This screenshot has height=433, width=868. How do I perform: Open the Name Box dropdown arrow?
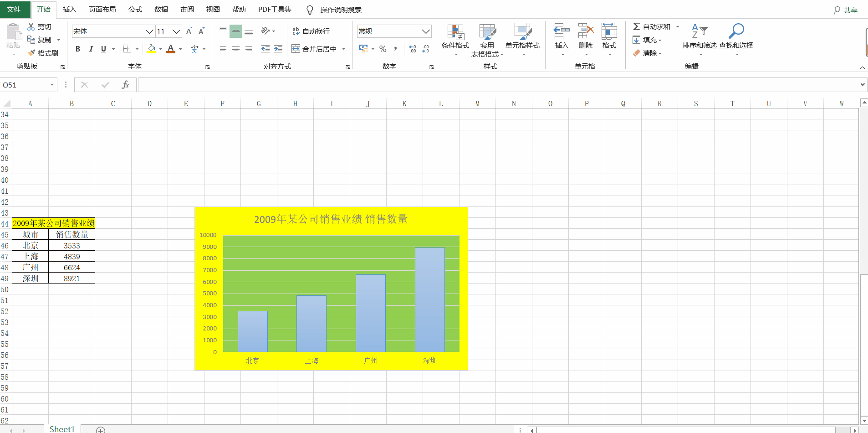[52, 85]
